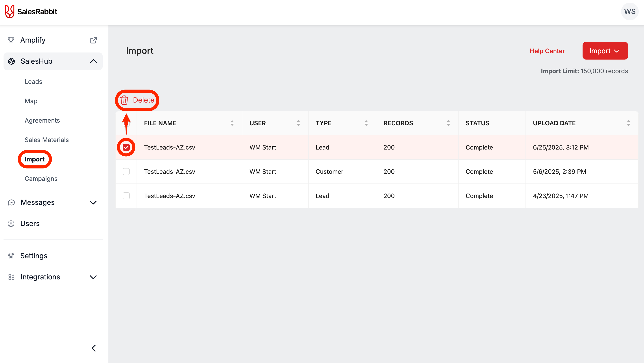The image size is (644, 363).
Task: Click TestLeads-AZ.csv uploaded 6/25/2025
Action: (170, 147)
